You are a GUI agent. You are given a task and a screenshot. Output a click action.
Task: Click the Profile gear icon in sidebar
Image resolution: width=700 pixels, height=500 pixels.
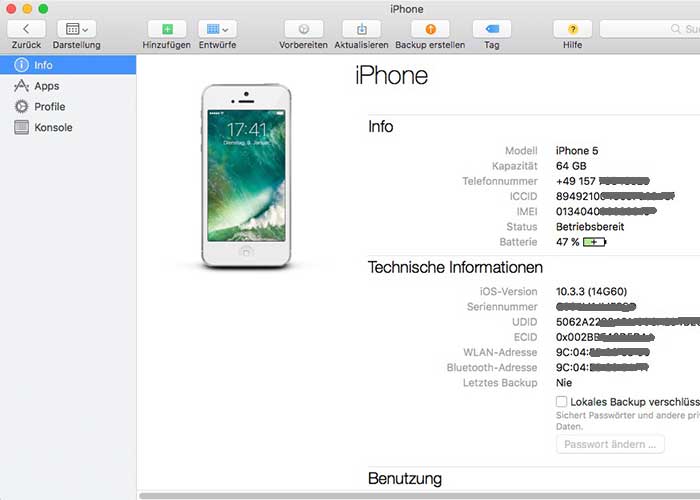tap(21, 106)
